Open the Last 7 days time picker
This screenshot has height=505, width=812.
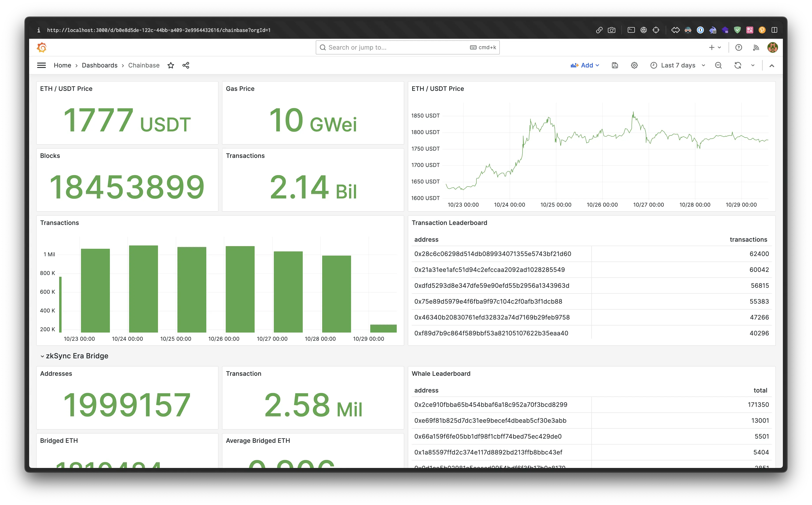pyautogui.click(x=678, y=65)
